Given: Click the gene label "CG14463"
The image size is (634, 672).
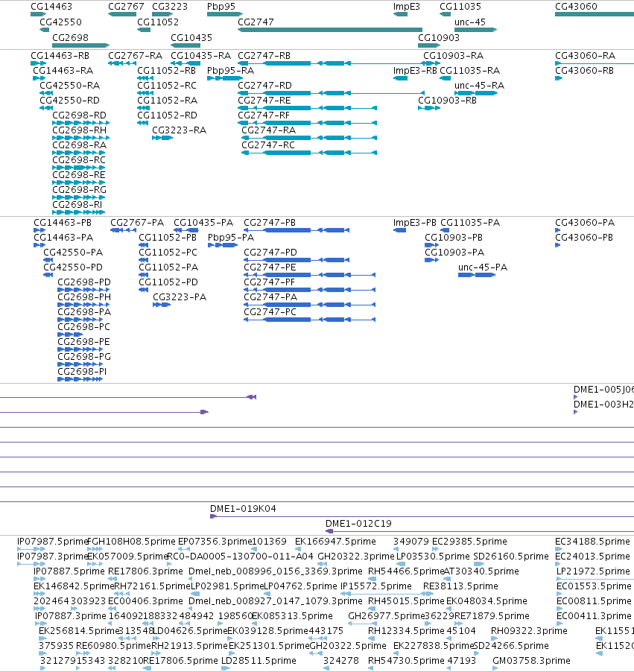Looking at the screenshot, I should (51, 7).
